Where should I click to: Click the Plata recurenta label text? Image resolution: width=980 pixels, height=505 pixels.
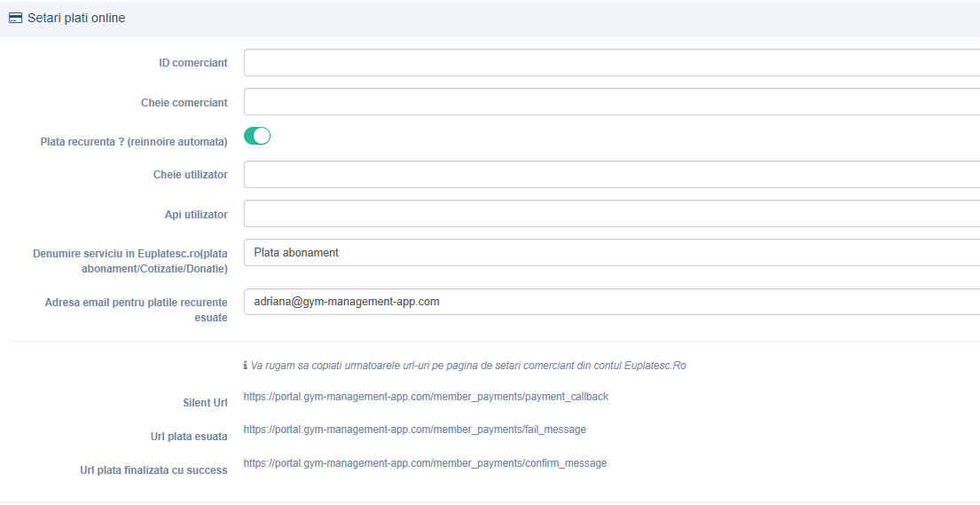(x=134, y=142)
